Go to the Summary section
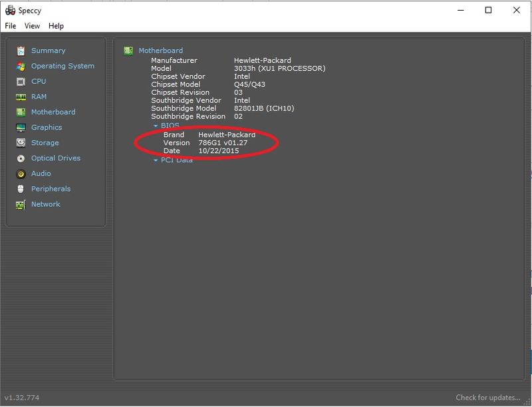The image size is (532, 407). [48, 51]
